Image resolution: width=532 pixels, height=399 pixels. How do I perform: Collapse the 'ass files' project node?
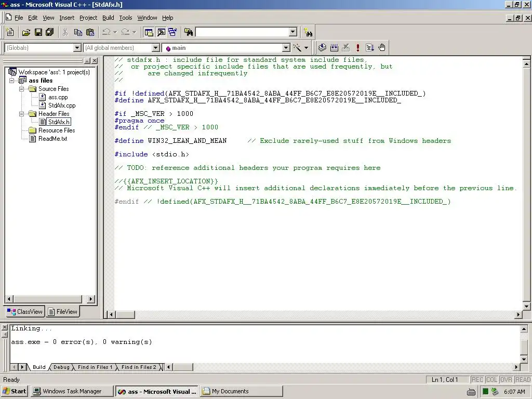[12, 81]
